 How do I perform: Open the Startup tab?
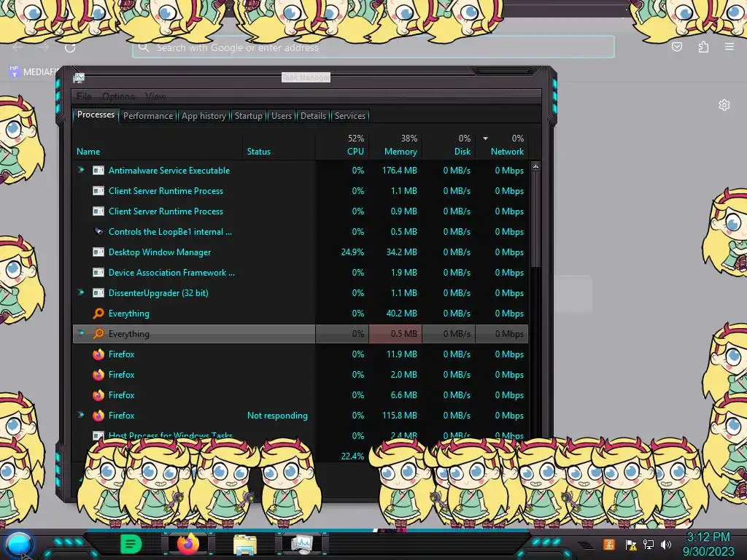pos(248,116)
